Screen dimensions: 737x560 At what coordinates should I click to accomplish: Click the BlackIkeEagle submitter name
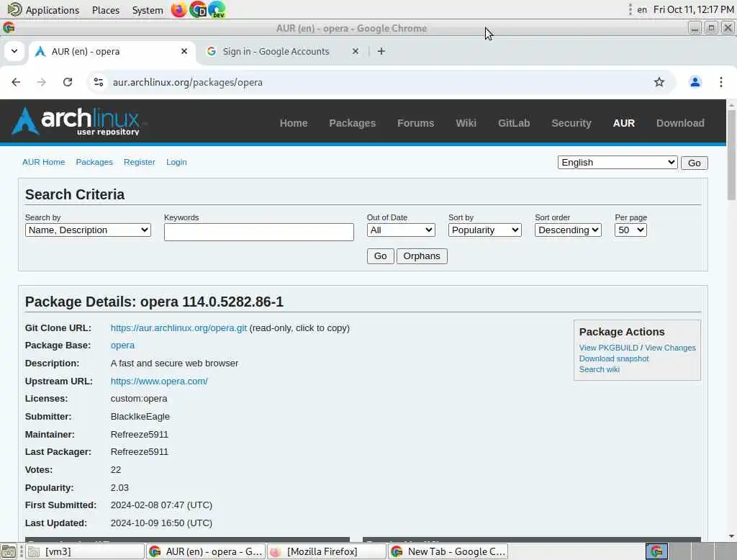point(140,417)
